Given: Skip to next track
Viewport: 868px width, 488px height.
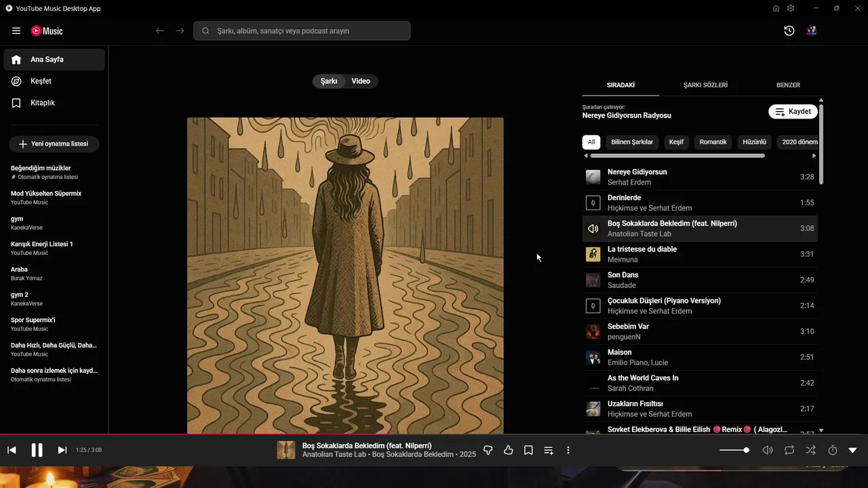Looking at the screenshot, I should coord(62,450).
